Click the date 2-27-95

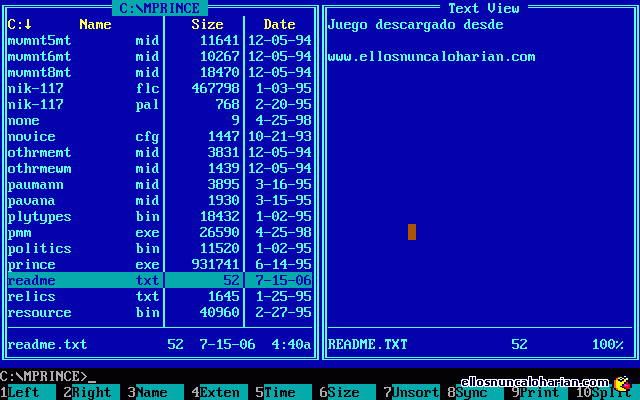pyautogui.click(x=283, y=312)
